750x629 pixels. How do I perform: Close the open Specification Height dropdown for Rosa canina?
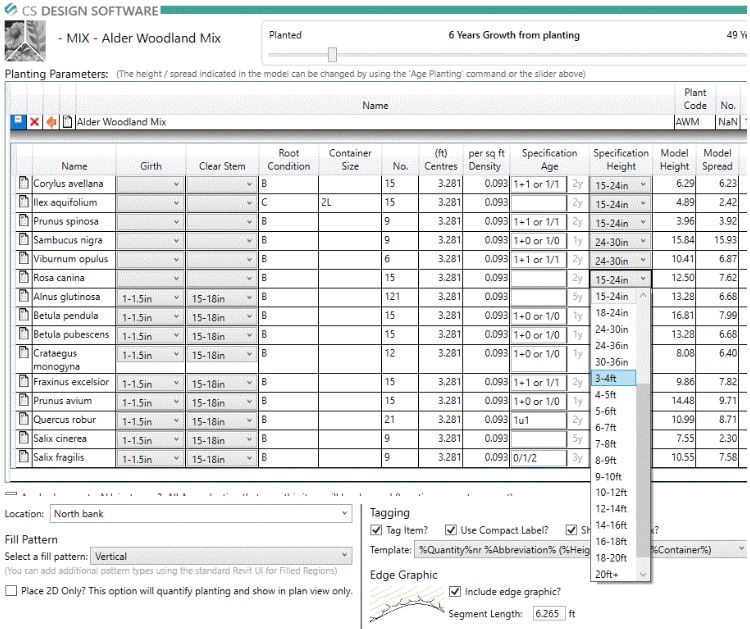(x=621, y=279)
